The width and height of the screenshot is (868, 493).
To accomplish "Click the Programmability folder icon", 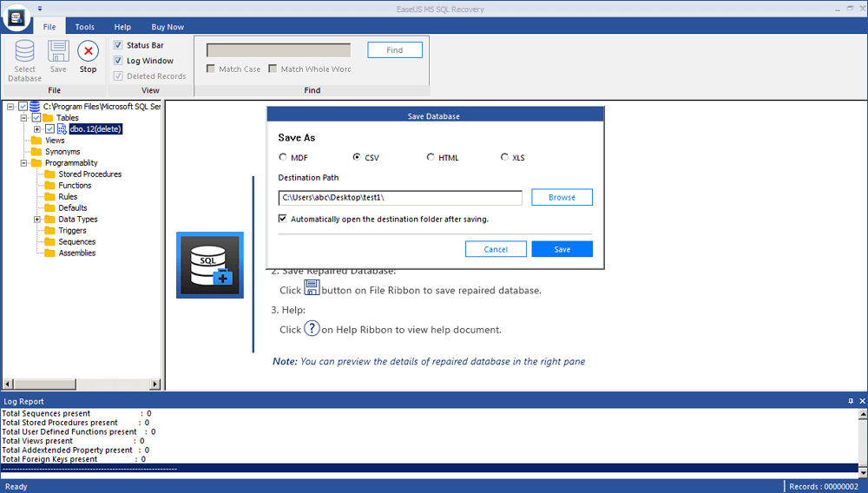I will 36,162.
